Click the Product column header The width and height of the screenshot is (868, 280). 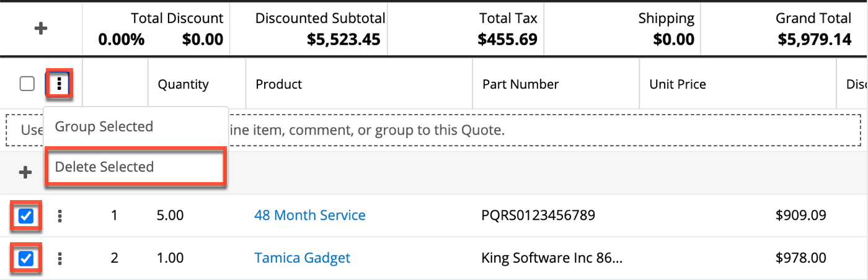coord(279,84)
